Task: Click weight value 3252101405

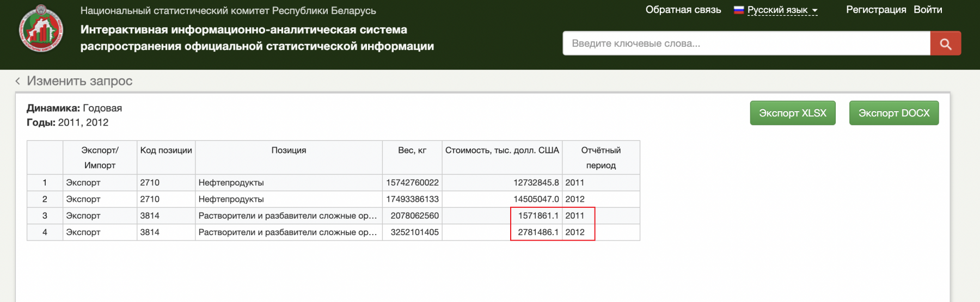Action: [414, 232]
